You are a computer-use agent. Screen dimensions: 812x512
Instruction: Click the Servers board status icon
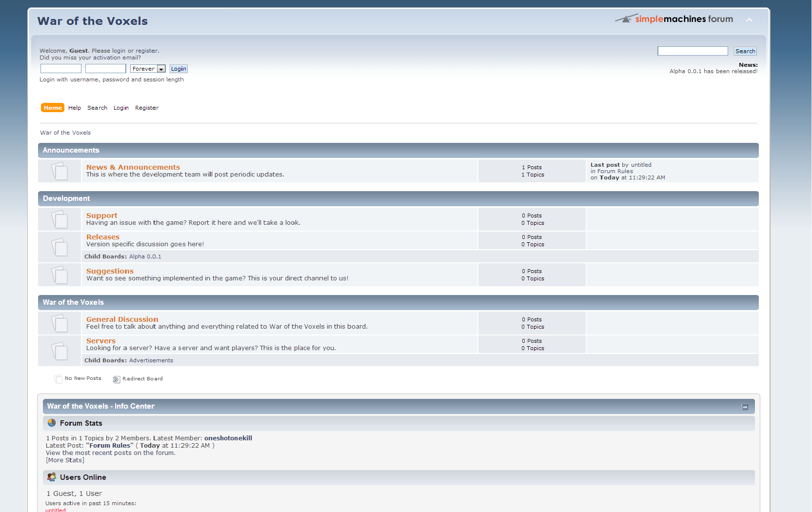coord(59,351)
